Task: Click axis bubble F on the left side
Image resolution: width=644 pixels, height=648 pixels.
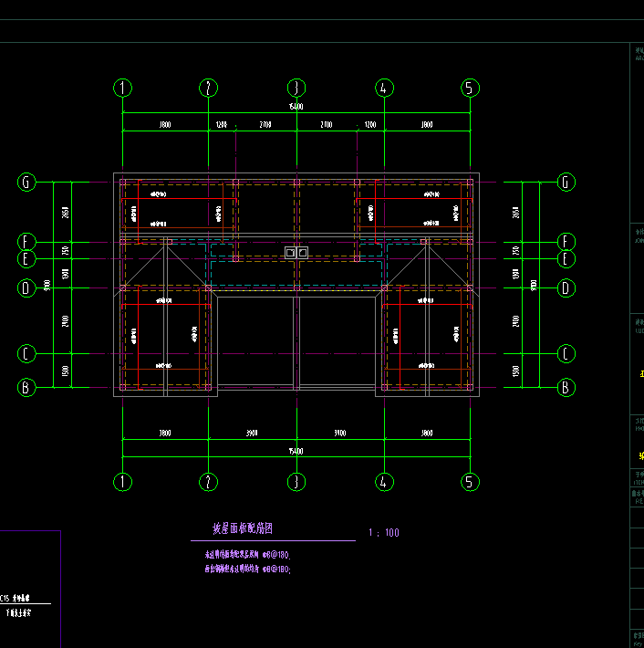Action: click(x=26, y=242)
